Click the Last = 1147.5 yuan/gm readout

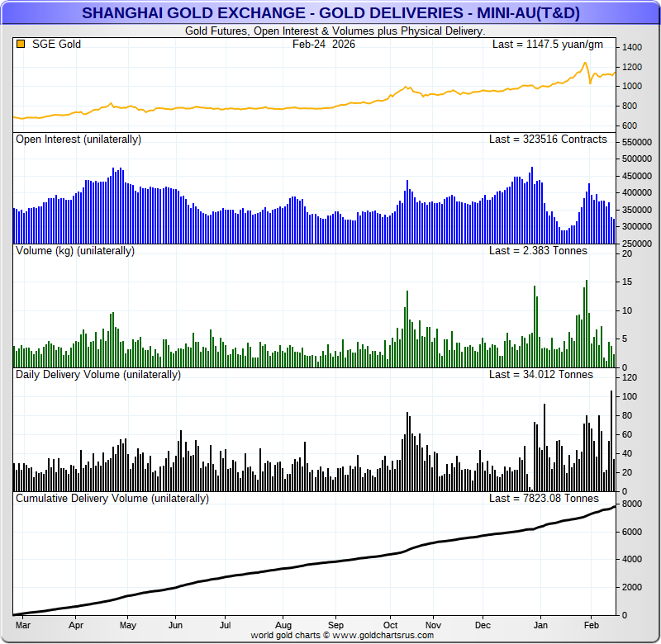[x=549, y=44]
